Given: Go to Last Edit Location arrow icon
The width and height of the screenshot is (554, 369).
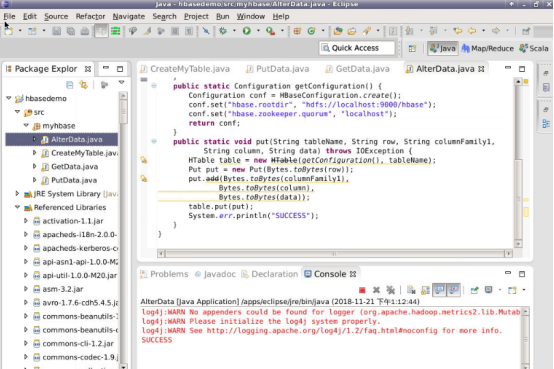Looking at the screenshot, I should [458, 31].
